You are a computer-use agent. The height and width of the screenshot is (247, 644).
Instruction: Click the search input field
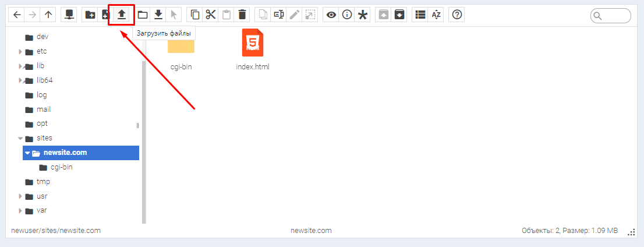(x=615, y=16)
